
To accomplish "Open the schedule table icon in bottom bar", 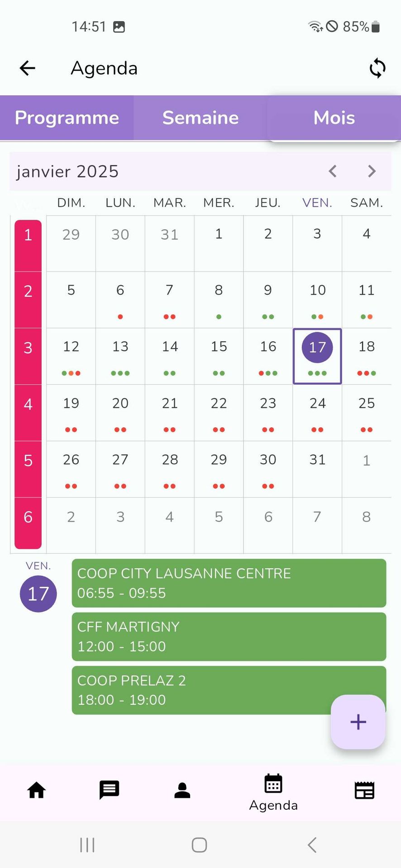I will pyautogui.click(x=364, y=790).
